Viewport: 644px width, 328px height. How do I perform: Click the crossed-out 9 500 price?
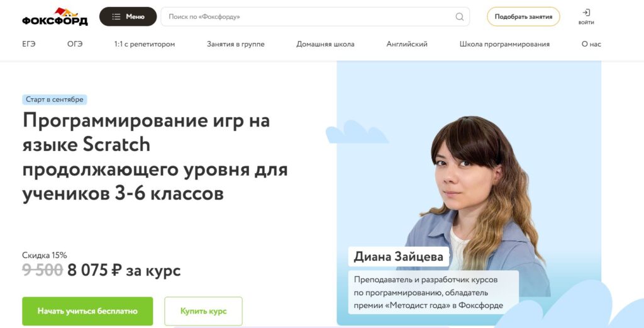(42, 270)
